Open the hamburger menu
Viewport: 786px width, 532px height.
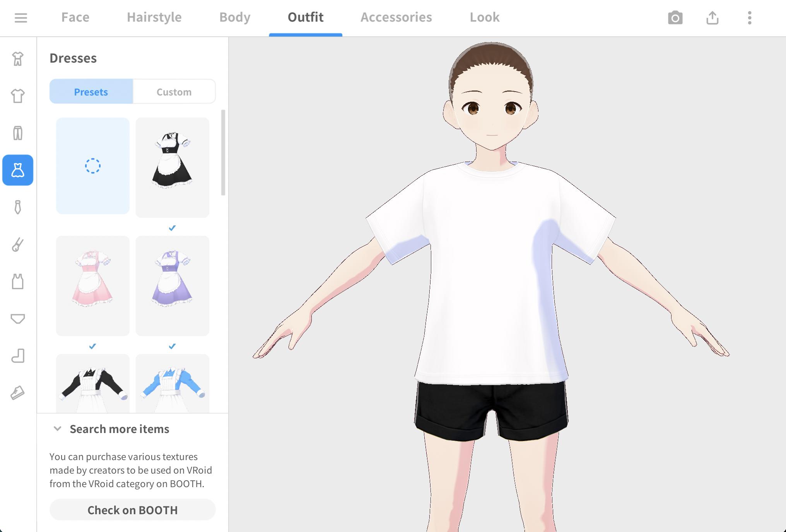point(21,18)
